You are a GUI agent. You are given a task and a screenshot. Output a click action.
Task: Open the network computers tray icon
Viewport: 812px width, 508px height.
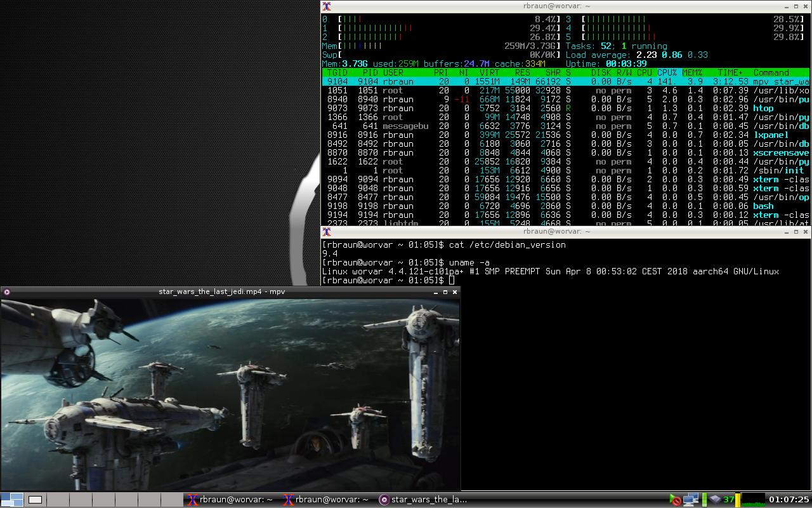(691, 500)
